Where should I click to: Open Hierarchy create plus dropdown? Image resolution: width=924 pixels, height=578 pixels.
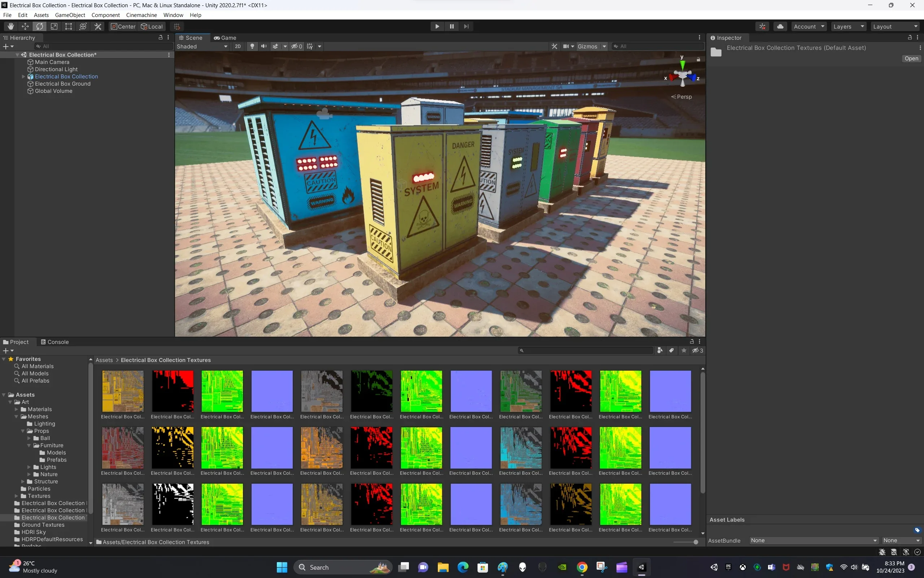click(8, 46)
